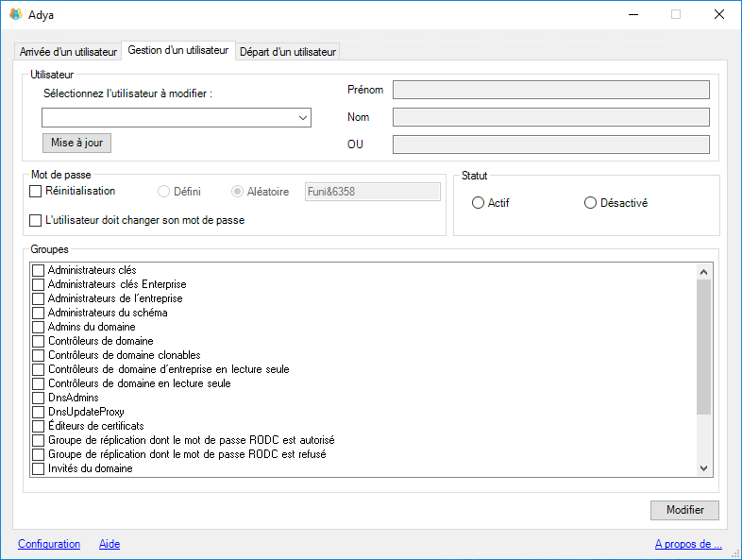Click the Adya app icon in title bar
The width and height of the screenshot is (742, 560).
15,14
